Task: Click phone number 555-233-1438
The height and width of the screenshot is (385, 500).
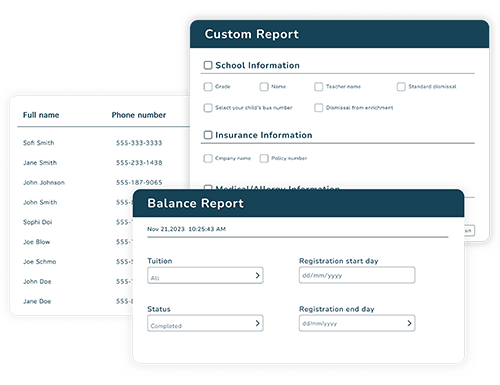Action: click(x=139, y=163)
